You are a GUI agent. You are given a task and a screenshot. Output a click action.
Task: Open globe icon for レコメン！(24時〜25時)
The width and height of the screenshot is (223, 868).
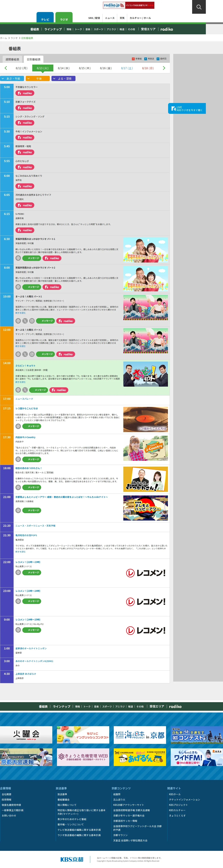(18, 630)
